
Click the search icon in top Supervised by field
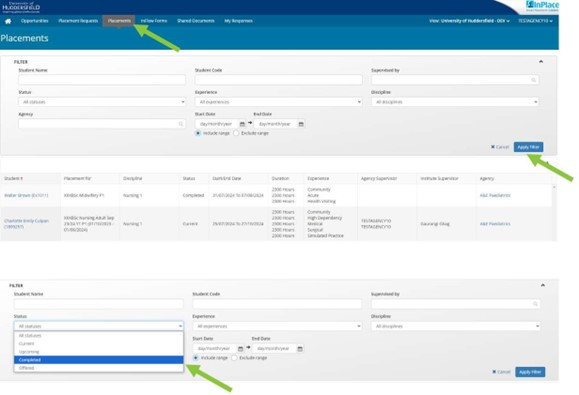click(533, 80)
